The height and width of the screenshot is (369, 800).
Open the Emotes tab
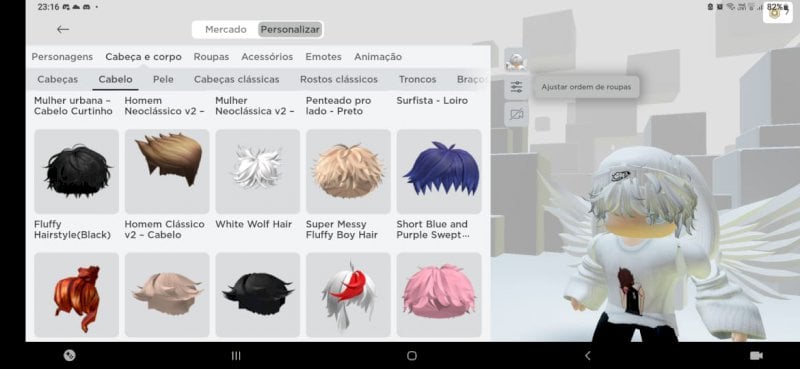(323, 57)
